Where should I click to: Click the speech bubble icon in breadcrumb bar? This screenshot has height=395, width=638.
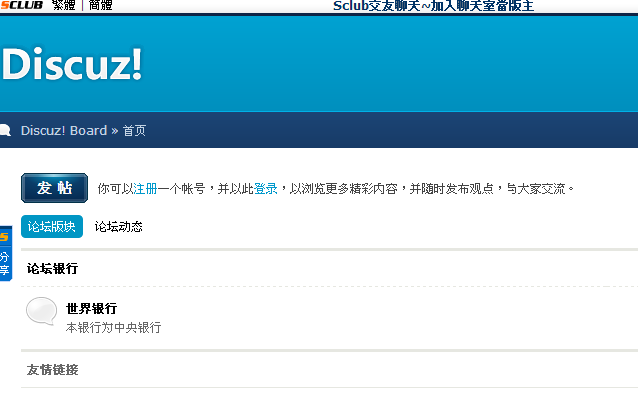coord(5,130)
